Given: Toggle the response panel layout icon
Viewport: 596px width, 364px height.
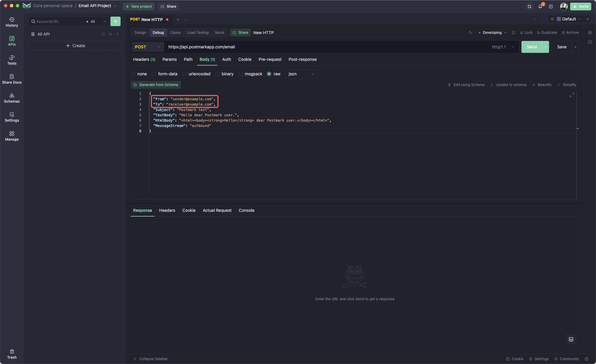Looking at the screenshot, I should pyautogui.click(x=571, y=339).
